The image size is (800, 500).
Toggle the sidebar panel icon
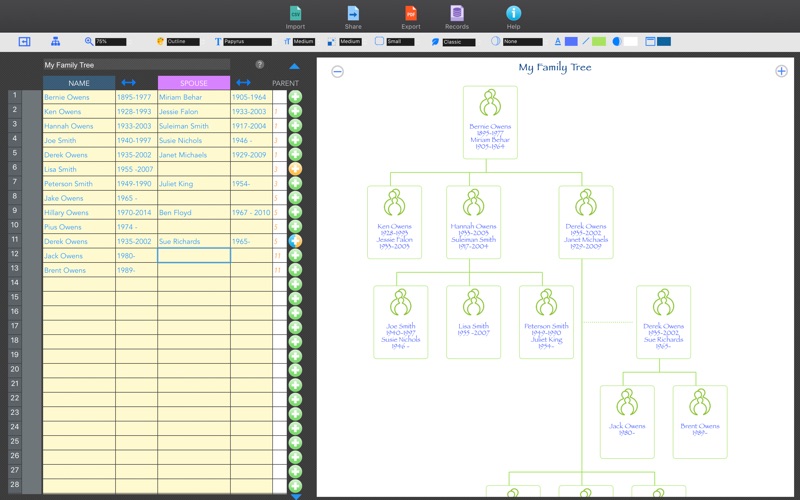[x=24, y=42]
